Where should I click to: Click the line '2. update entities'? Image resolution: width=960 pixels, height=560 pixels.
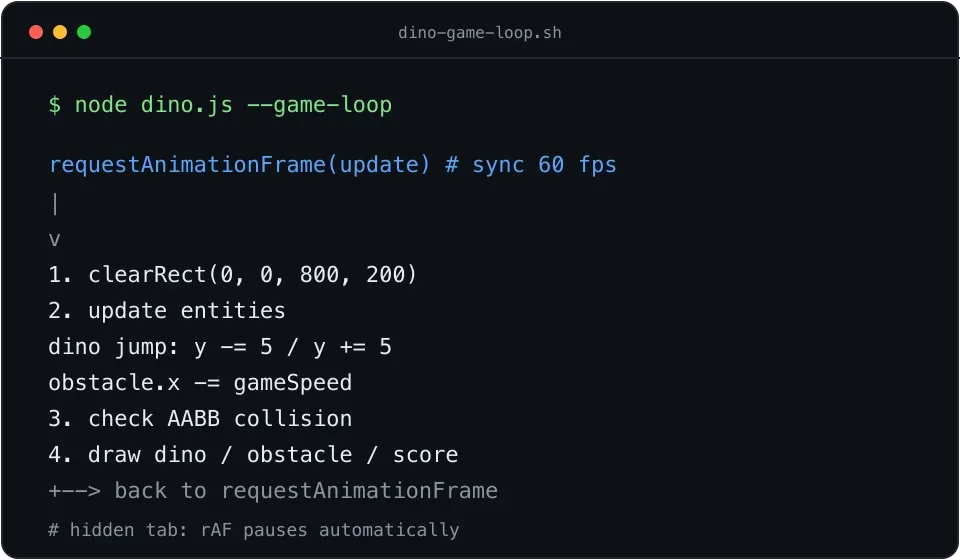(x=167, y=310)
